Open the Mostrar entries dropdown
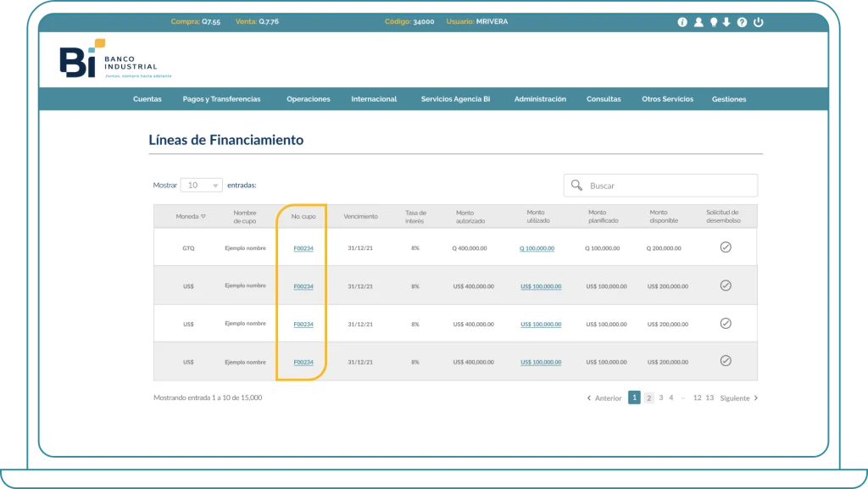 202,185
